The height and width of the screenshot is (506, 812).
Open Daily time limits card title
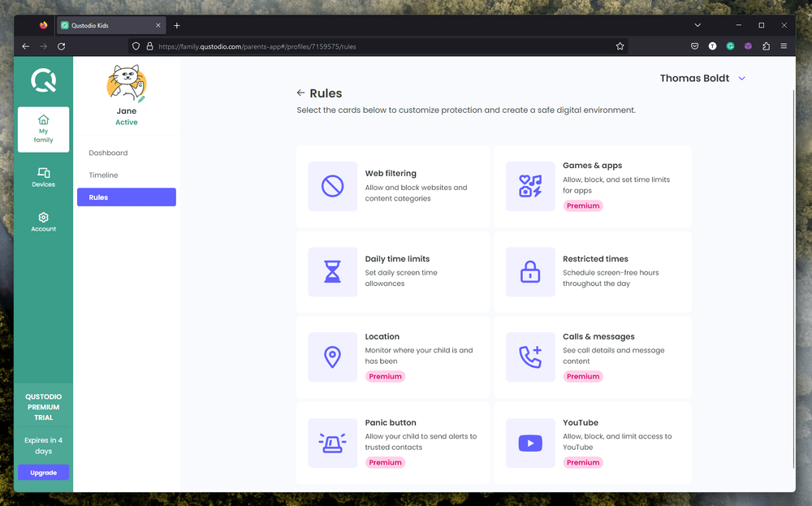[x=397, y=258]
